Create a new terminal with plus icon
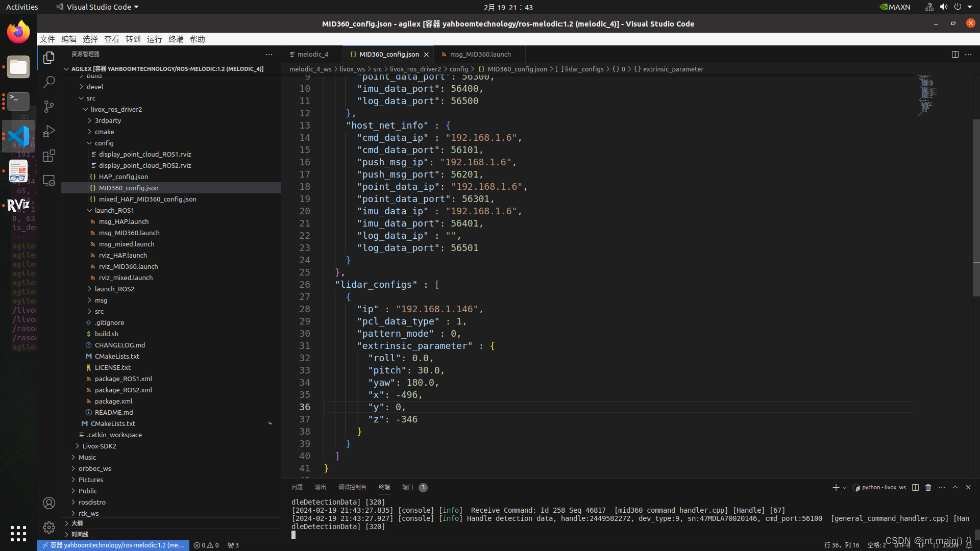 (x=836, y=488)
